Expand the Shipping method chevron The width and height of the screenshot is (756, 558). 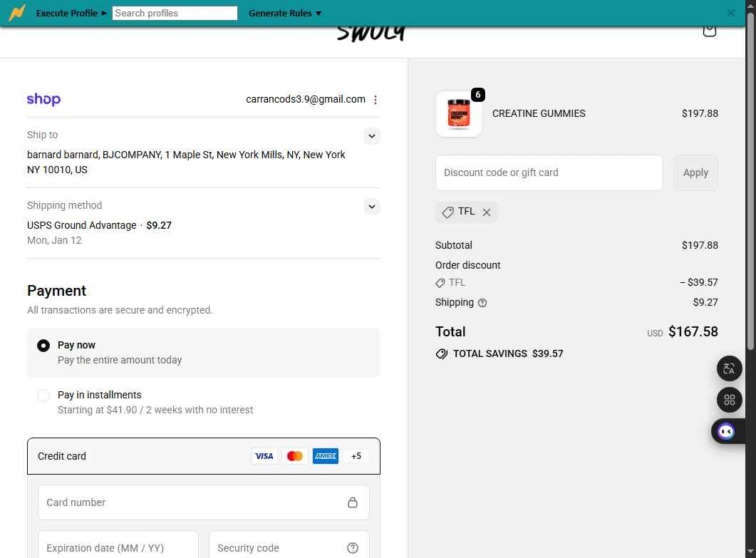pos(372,207)
